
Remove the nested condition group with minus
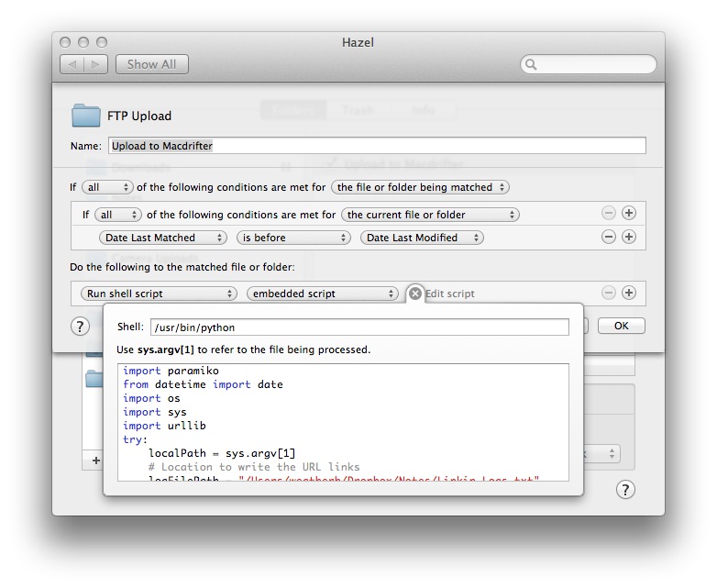[x=608, y=213]
